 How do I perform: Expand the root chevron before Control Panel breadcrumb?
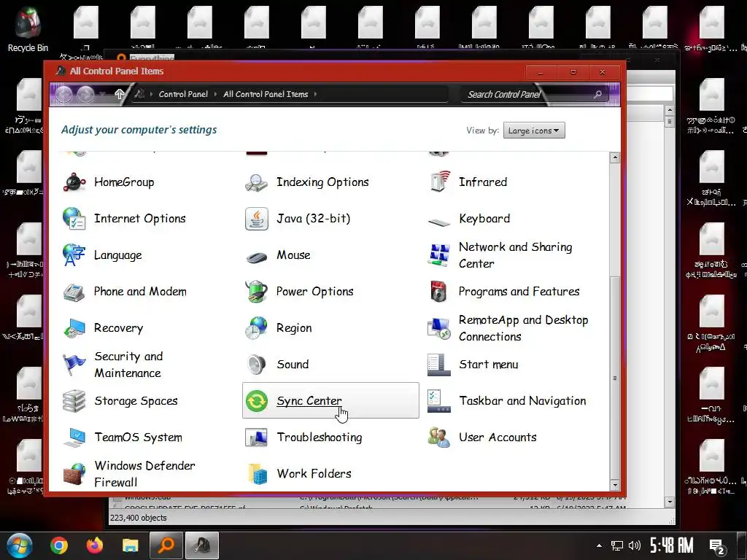click(x=152, y=94)
